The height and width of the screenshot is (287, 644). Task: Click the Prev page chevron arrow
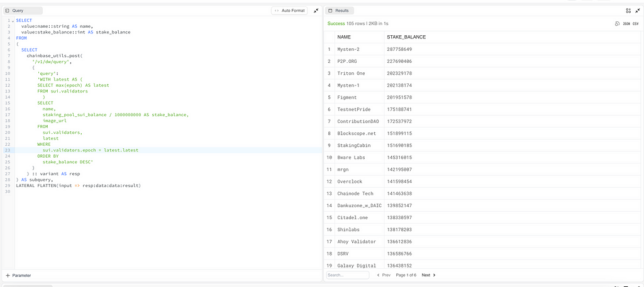pyautogui.click(x=379, y=275)
